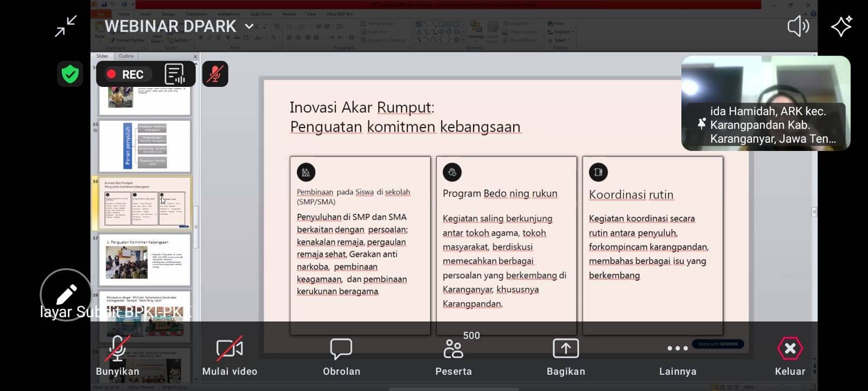Image resolution: width=868 pixels, height=391 pixels.
Task: Minimize the Zoom meeting view with the arrows icon
Action: click(x=66, y=26)
